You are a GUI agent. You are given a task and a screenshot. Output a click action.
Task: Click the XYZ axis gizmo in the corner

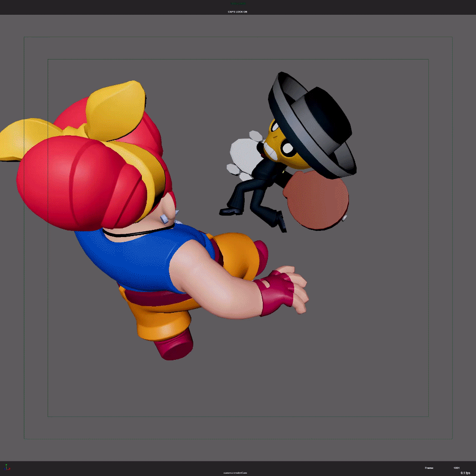click(7, 467)
